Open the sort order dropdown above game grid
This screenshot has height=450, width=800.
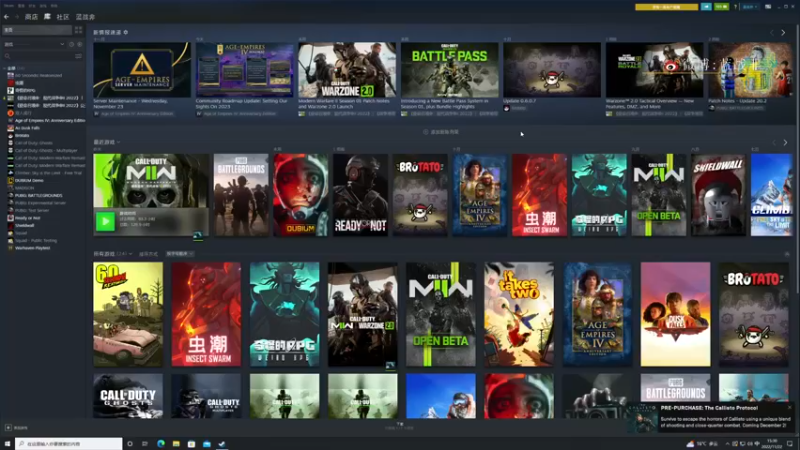(x=180, y=254)
